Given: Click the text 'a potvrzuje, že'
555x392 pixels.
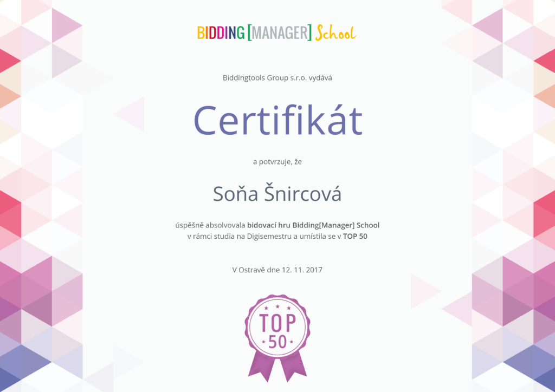Looking at the screenshot, I should pos(277,162).
